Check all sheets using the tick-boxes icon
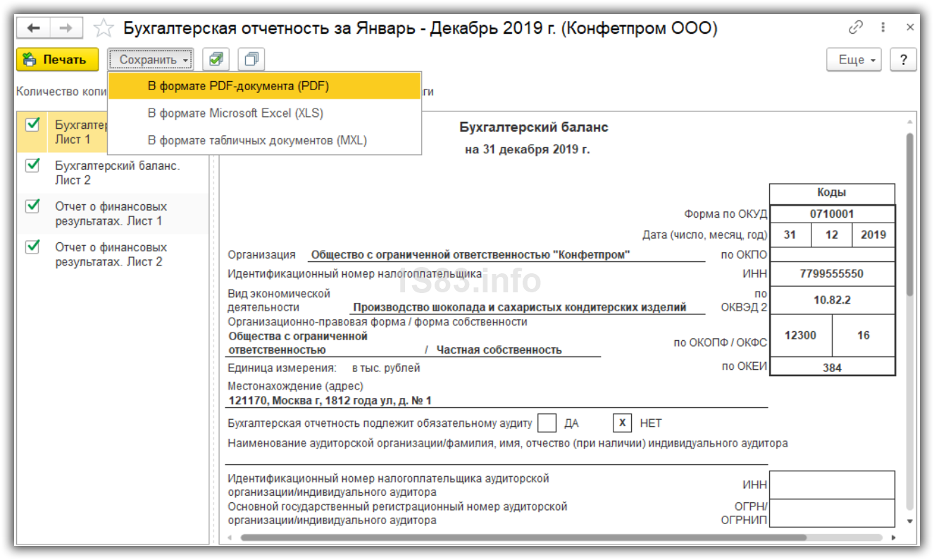The width and height of the screenshot is (934, 560). click(x=216, y=60)
